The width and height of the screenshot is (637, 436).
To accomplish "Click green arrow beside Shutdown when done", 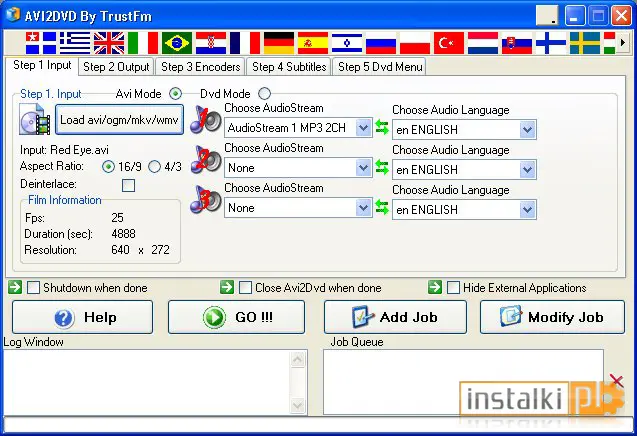I will [x=15, y=287].
